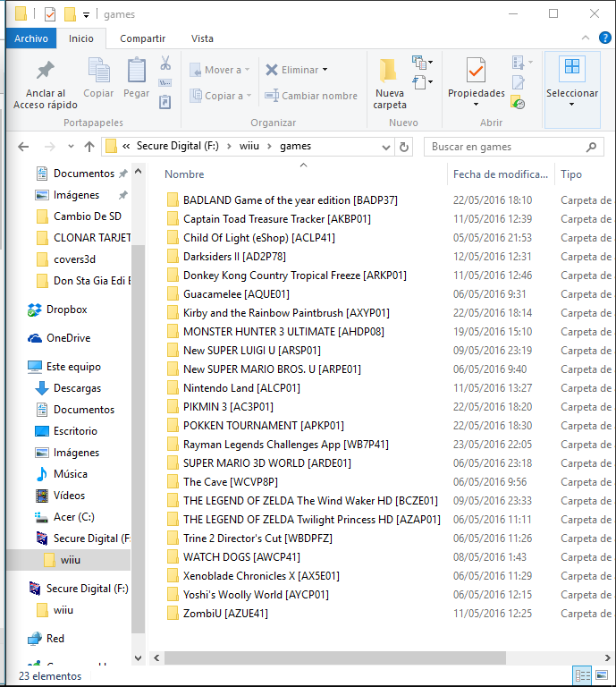Click the paste shortcut icon
This screenshot has height=687, width=616.
(x=165, y=102)
